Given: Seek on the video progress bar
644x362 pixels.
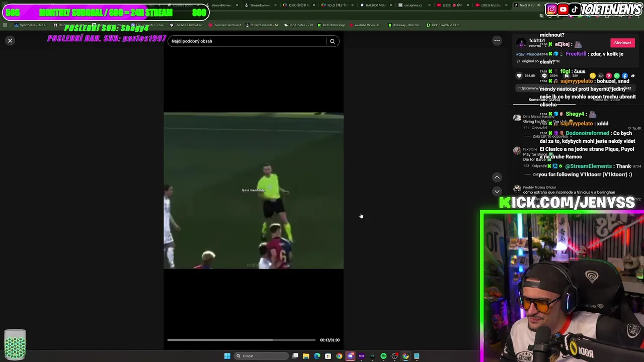Looking at the screenshot, I should [242, 340].
